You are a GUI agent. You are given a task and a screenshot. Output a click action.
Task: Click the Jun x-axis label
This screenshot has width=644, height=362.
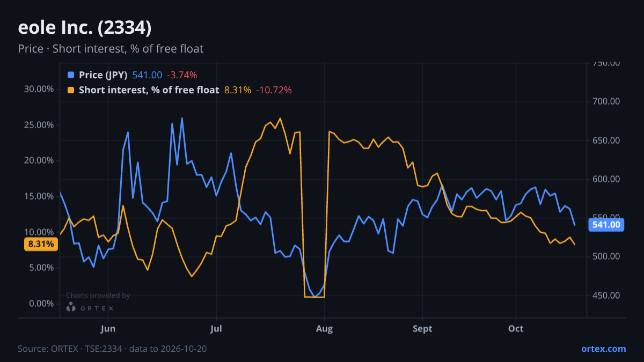[108, 328]
